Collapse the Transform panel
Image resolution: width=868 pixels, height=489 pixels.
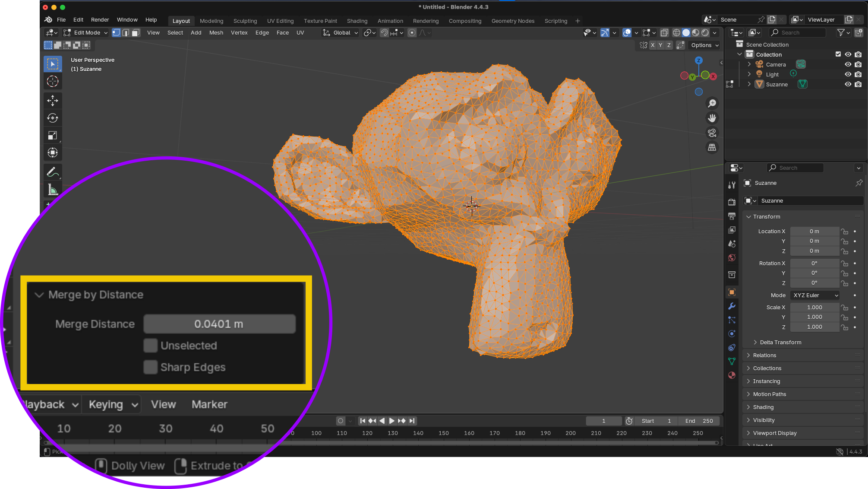(749, 217)
